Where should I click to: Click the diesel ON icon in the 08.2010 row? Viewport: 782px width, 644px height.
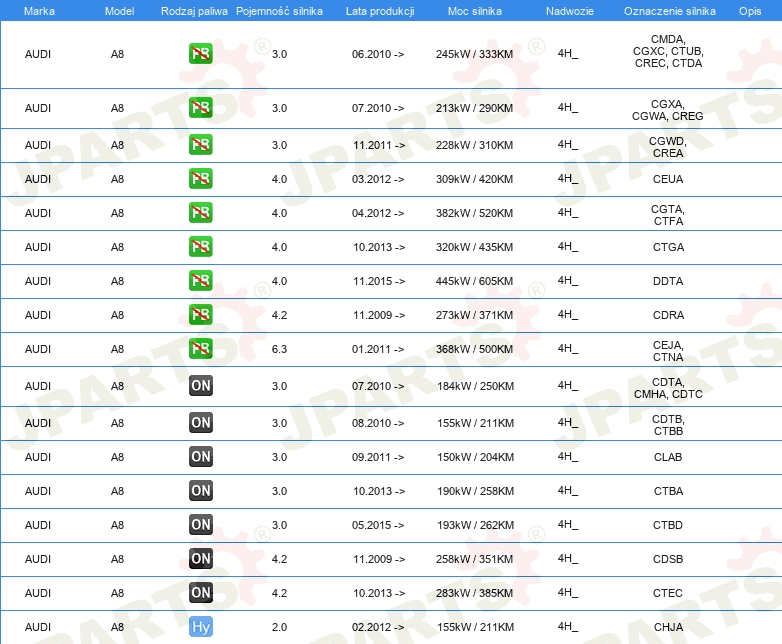tap(200, 423)
